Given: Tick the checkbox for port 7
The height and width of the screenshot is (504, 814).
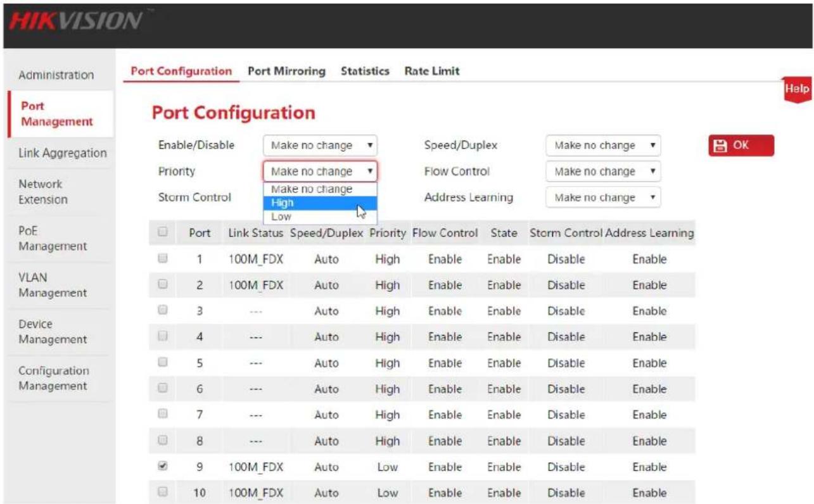Looking at the screenshot, I should pyautogui.click(x=162, y=414).
